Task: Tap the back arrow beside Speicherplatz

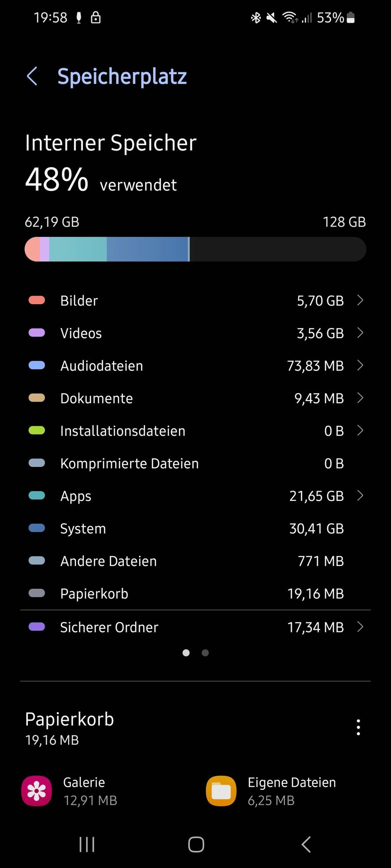Action: pyautogui.click(x=32, y=76)
